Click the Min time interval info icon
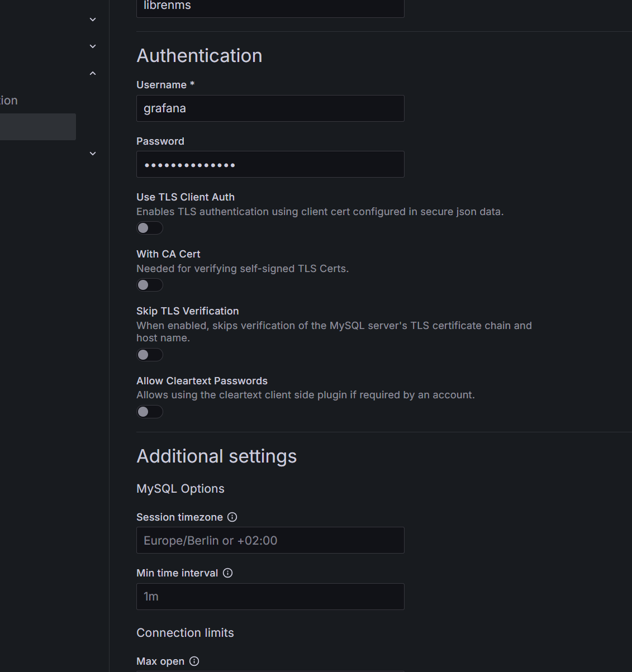This screenshot has height=672, width=632. pyautogui.click(x=227, y=573)
